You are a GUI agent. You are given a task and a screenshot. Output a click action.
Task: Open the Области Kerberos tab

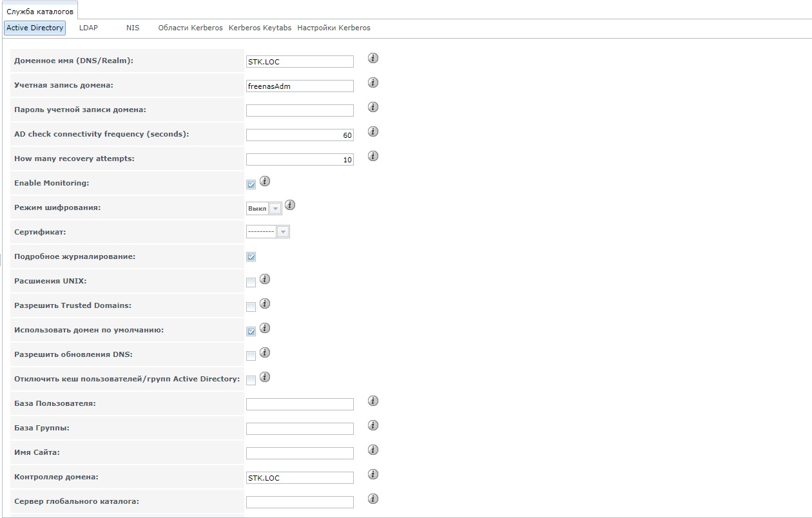[x=191, y=28]
